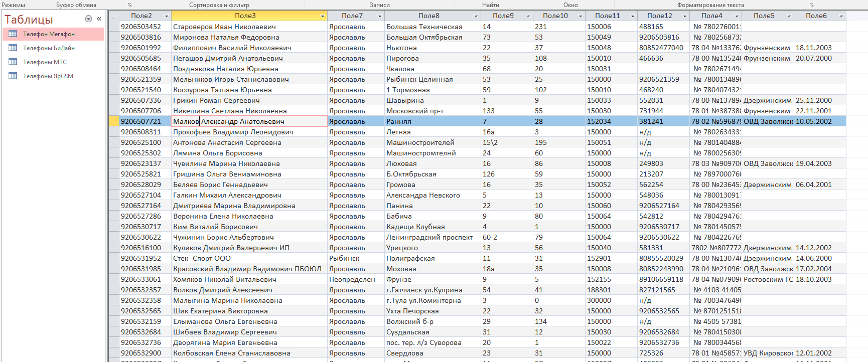Select the postal code 300000
Viewport: 868px width, 362px height.
coord(611,300)
